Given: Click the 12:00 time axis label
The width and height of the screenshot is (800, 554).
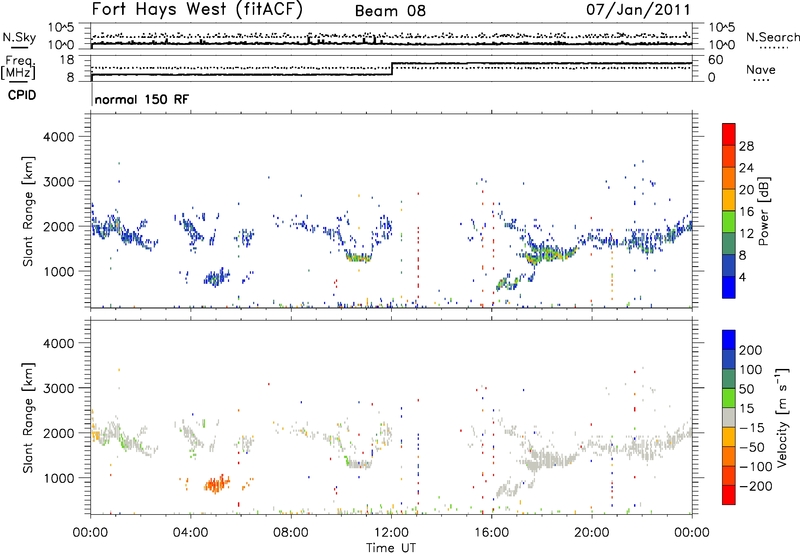Looking at the screenshot, I should click(x=391, y=532).
